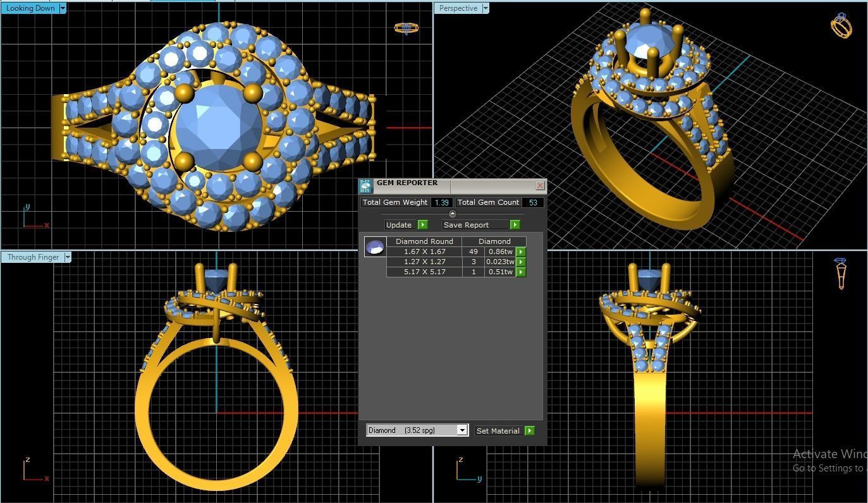
Task: Click the green arrow next to Set Material
Action: coord(530,431)
